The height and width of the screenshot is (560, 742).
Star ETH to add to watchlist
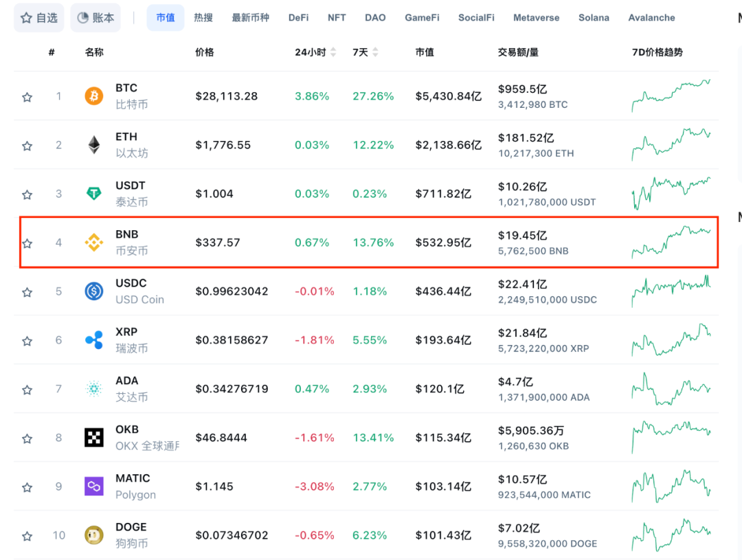(x=27, y=146)
